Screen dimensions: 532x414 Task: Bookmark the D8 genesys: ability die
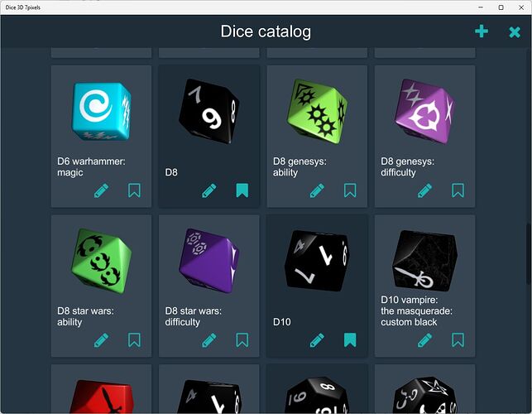(x=350, y=190)
